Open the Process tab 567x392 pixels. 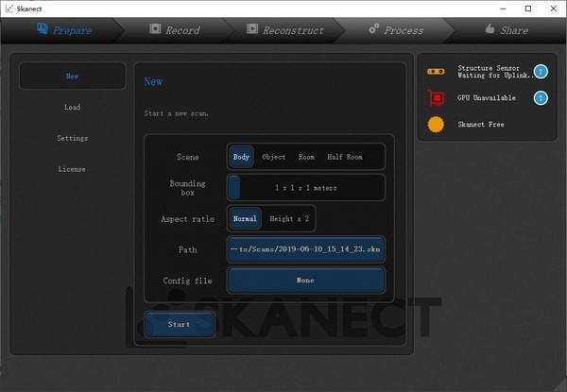tap(396, 30)
